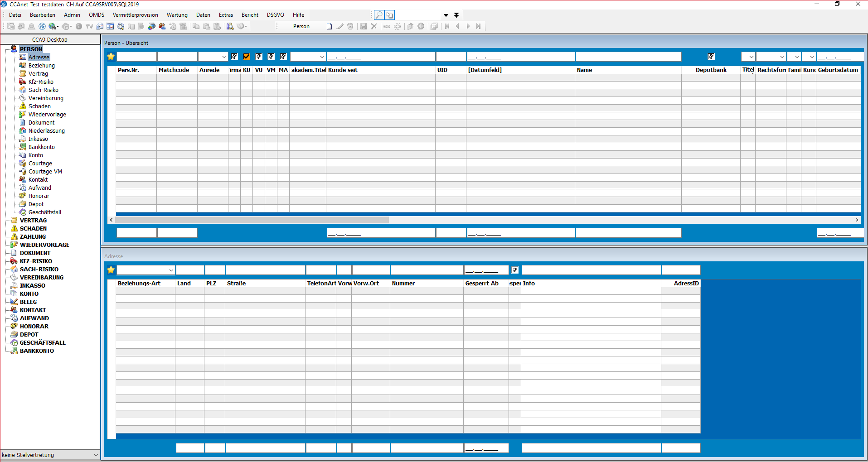Toggle the Depotbank filter checkbox
Image resolution: width=868 pixels, height=462 pixels.
(x=711, y=57)
